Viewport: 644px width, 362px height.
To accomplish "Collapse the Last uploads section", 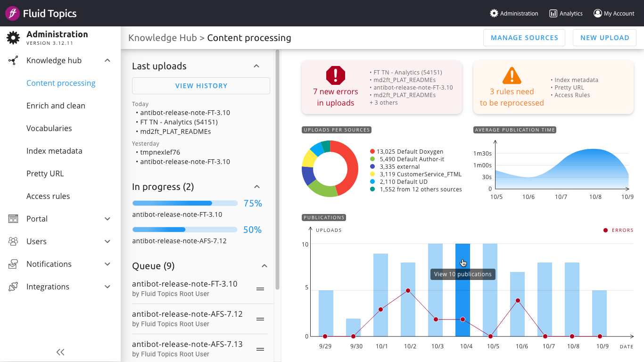I will [256, 66].
